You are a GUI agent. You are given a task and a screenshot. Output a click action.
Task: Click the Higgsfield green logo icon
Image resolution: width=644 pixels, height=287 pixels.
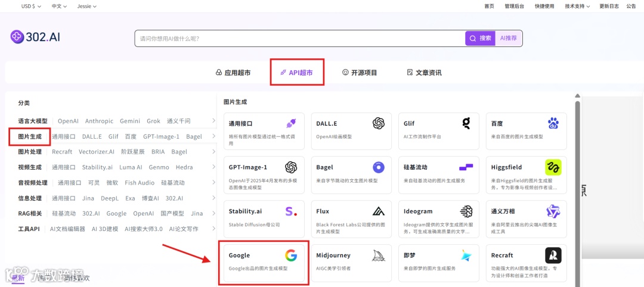[x=553, y=167]
